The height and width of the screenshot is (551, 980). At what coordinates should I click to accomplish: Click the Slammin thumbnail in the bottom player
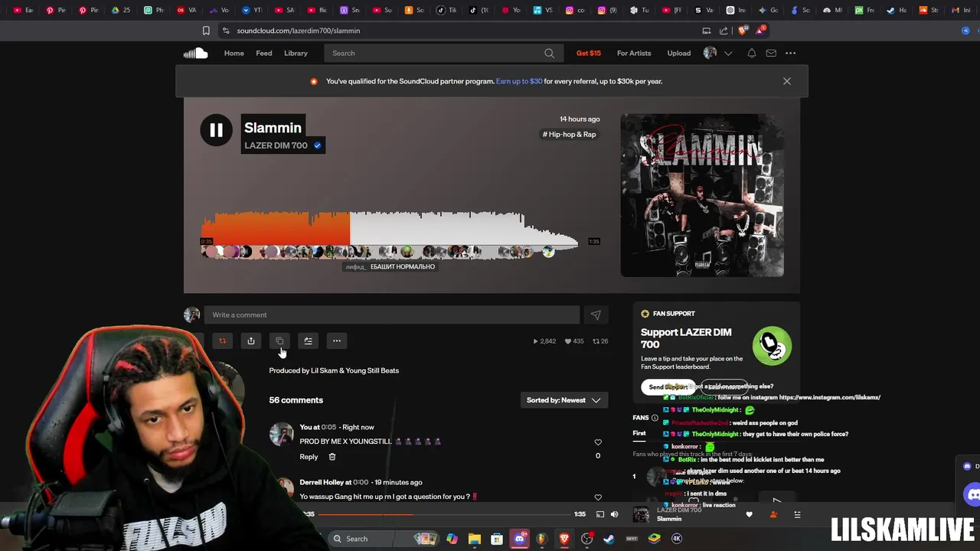(x=641, y=515)
